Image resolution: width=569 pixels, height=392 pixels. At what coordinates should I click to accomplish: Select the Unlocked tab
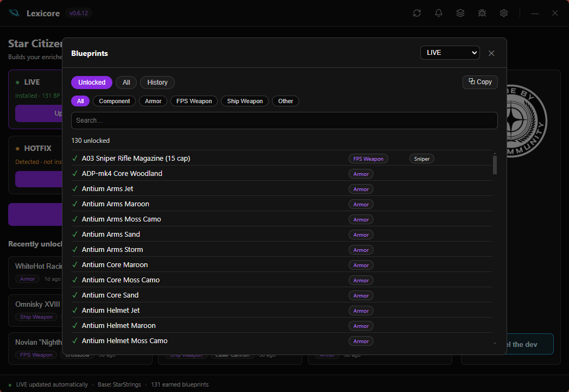click(92, 83)
